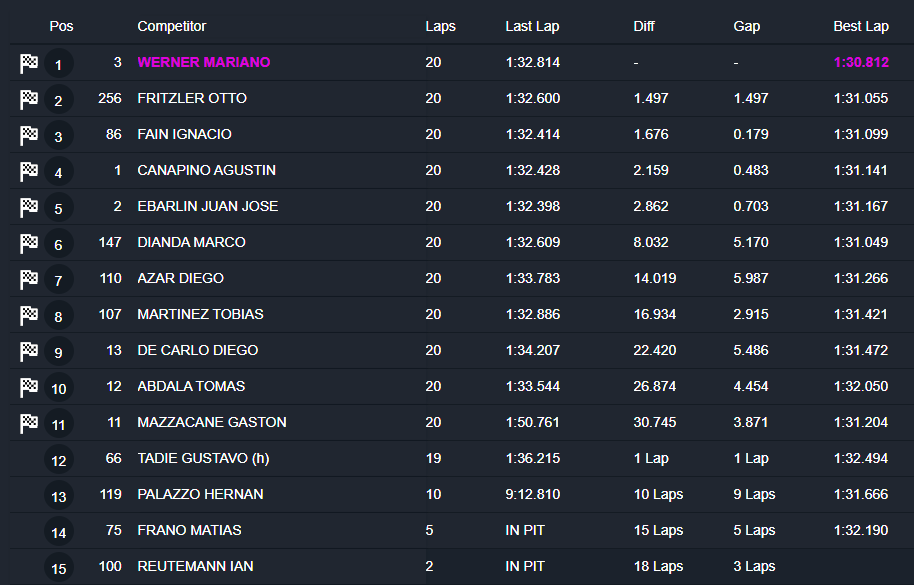The image size is (914, 585).
Task: Click the checkered flag icon for Fritzler Otto
Action: pos(29,99)
